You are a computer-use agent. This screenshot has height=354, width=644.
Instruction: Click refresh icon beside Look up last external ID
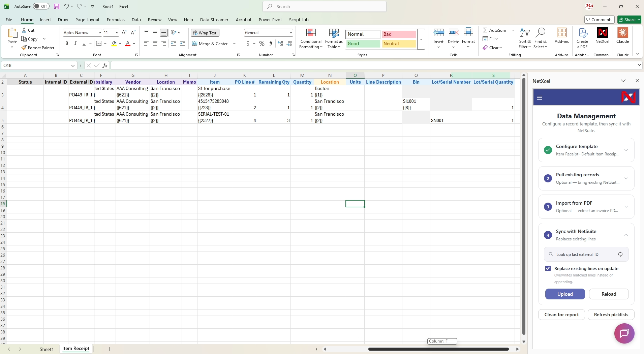click(620, 255)
